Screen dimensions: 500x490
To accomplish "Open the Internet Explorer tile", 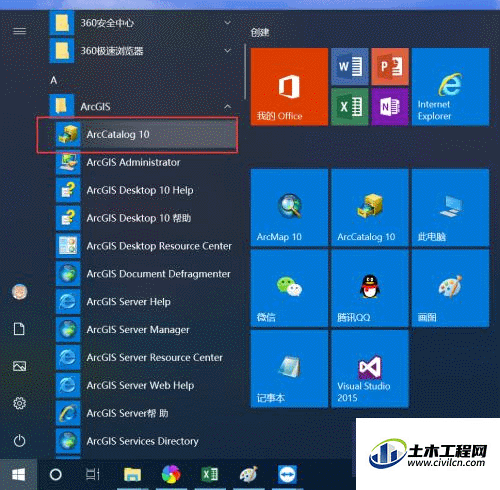I will pos(451,87).
